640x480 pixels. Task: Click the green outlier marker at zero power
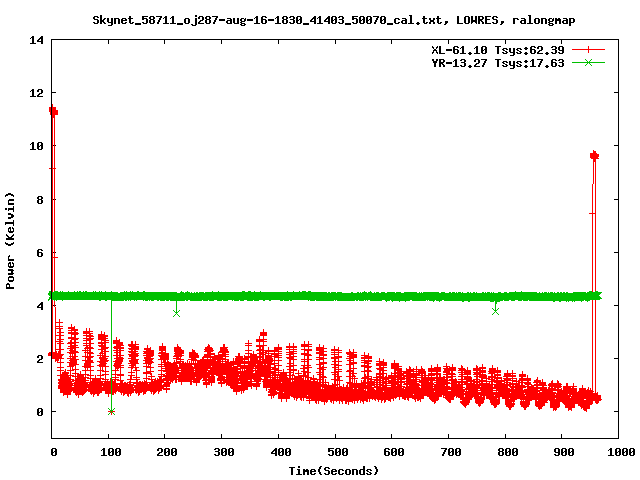click(x=111, y=411)
